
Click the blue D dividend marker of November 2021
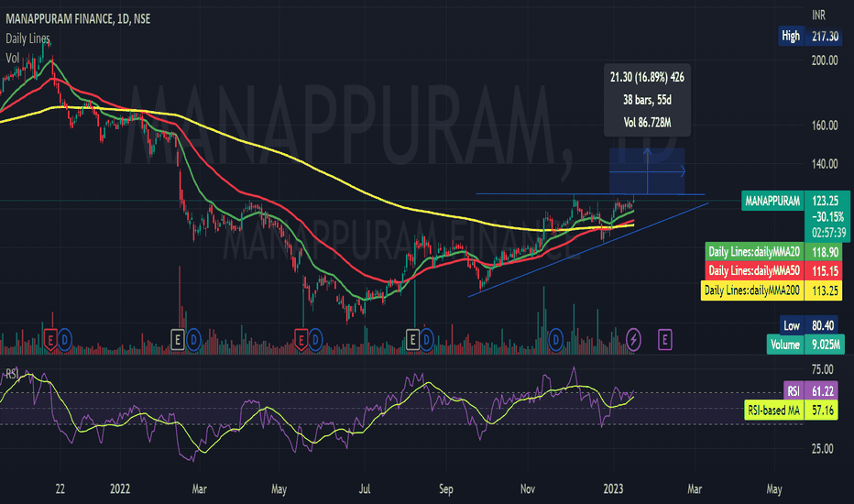65,341
